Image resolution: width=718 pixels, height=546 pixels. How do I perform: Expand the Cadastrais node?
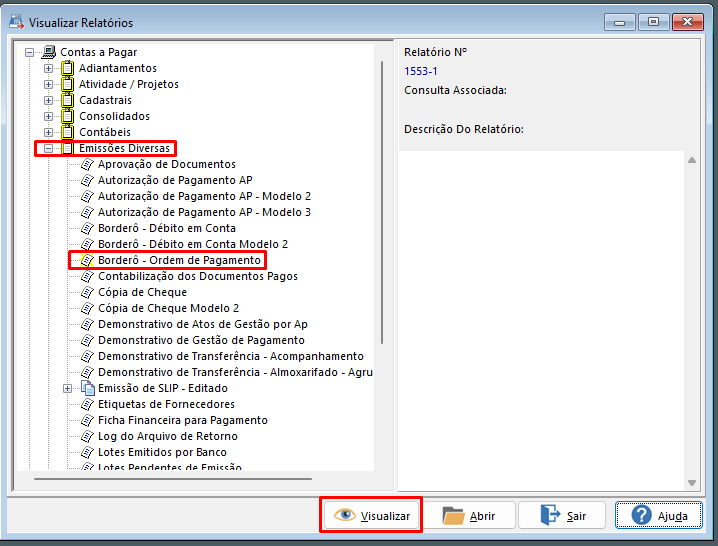coord(48,100)
